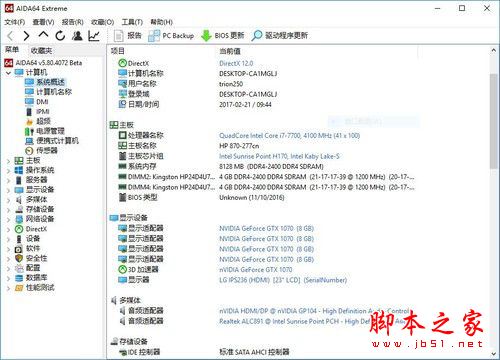Click the scrollbar down arrow in details pane
This screenshot has height=360, width=500.
pos(493,354)
